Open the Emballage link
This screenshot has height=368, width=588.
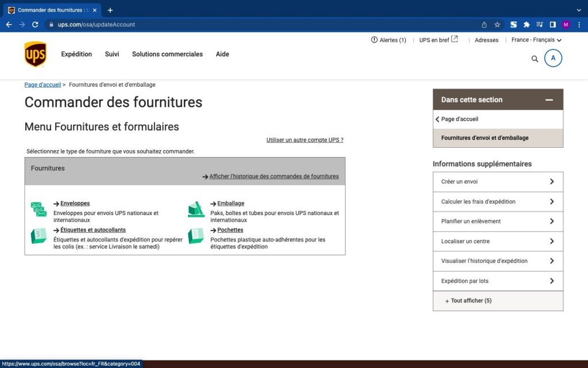(x=231, y=203)
